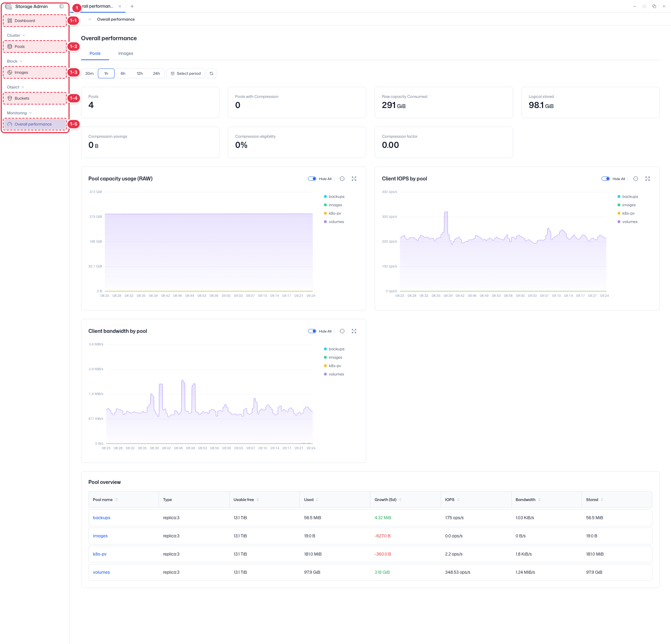Image resolution: width=671 pixels, height=644 pixels.
Task: Toggle Hide All on Pool capacity usage chart
Action: [x=312, y=179]
